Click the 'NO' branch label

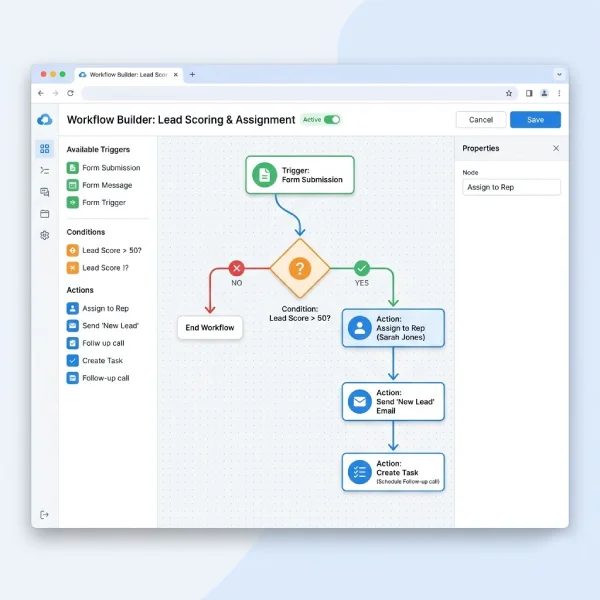(236, 283)
